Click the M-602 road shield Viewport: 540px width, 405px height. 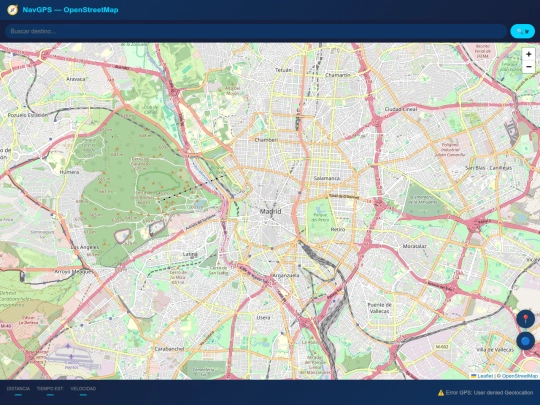coord(442,347)
